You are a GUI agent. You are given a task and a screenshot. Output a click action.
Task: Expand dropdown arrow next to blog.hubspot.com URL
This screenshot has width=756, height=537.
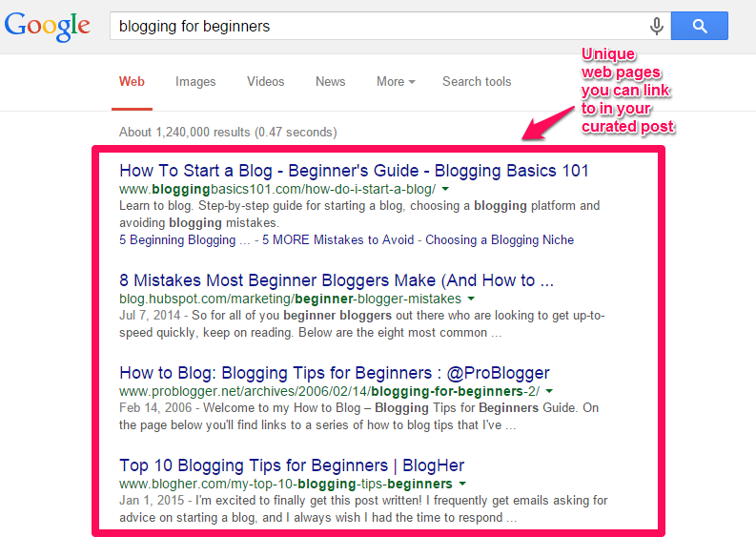[471, 299]
